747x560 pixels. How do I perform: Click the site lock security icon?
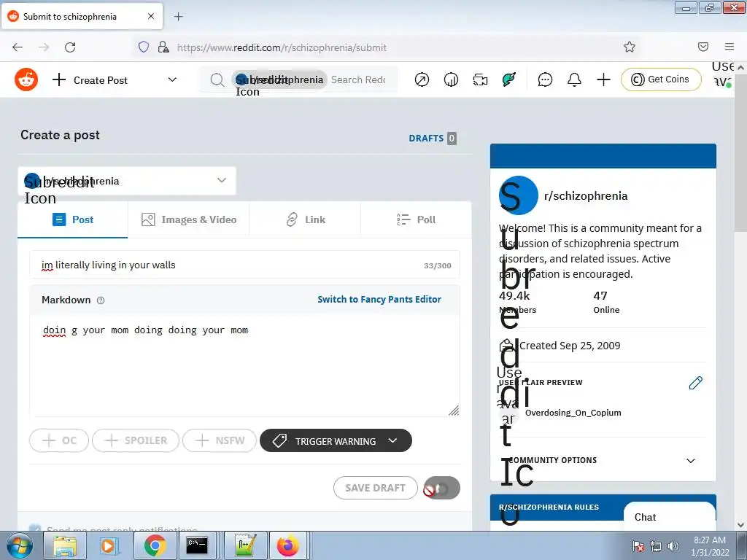(x=163, y=47)
